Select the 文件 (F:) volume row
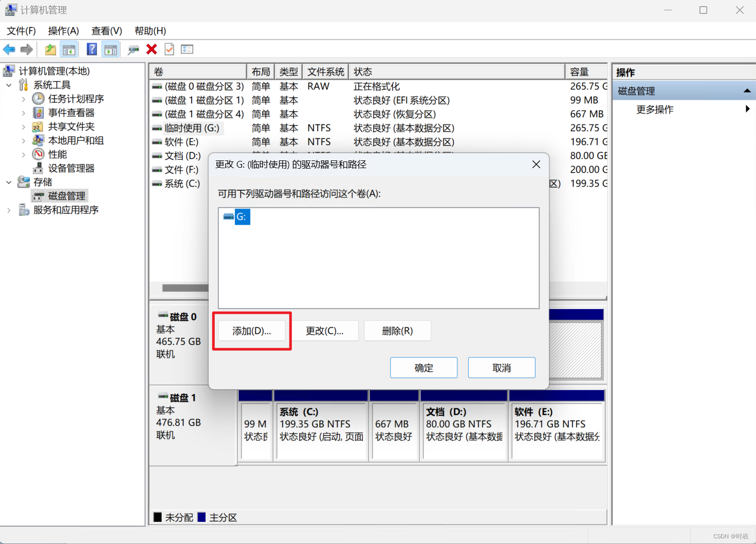The width and height of the screenshot is (756, 544). [179, 170]
